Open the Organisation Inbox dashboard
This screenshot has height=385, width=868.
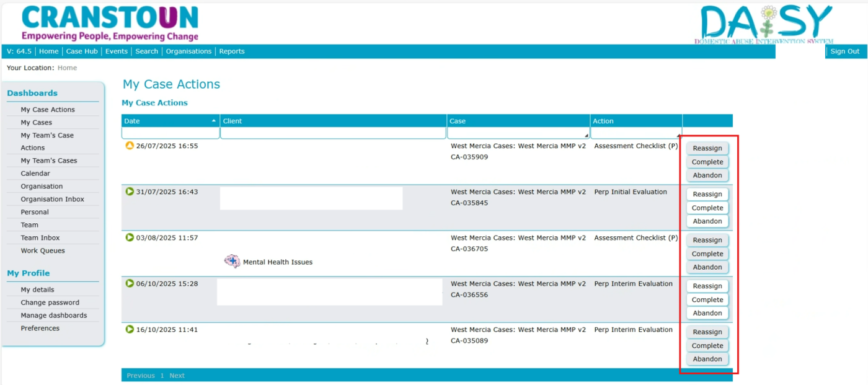(53, 200)
